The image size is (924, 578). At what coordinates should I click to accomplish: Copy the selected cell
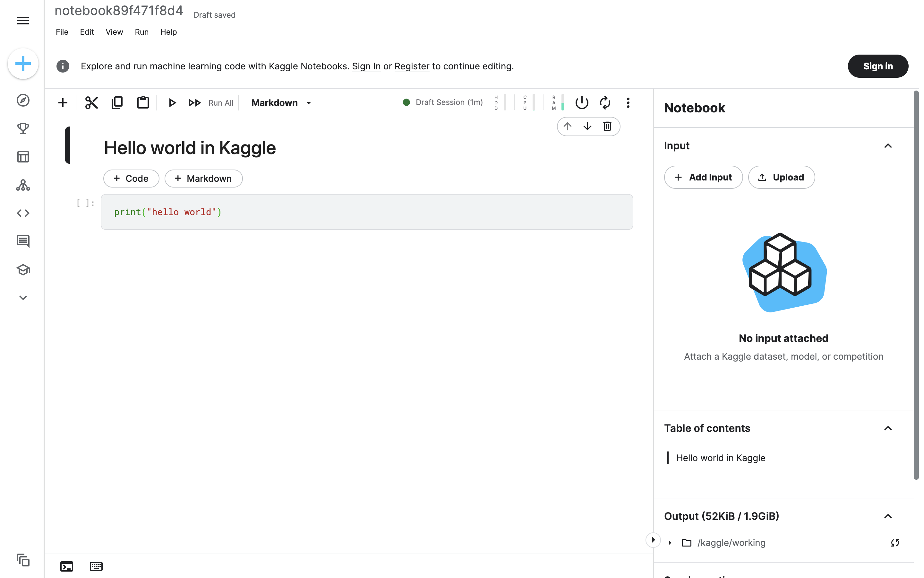tap(117, 103)
